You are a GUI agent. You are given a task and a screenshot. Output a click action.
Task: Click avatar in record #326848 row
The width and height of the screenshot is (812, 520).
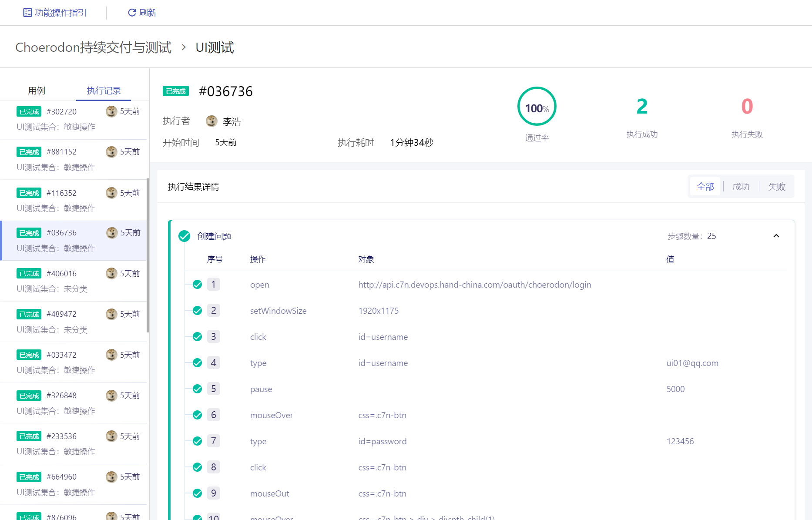[x=111, y=395]
